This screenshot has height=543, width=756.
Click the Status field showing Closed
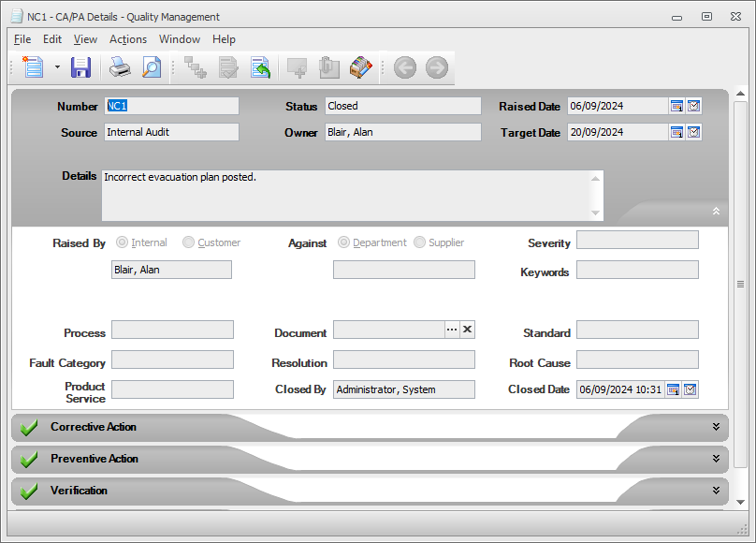click(403, 106)
